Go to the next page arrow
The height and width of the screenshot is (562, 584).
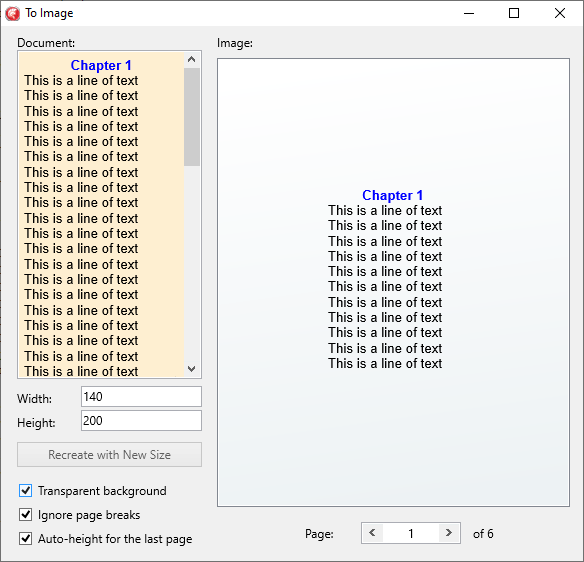(x=449, y=533)
